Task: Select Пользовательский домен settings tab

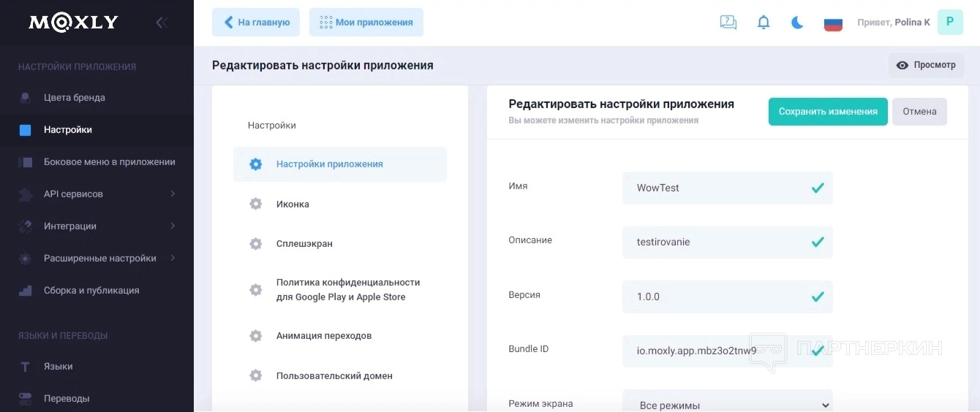Action: [340, 375]
